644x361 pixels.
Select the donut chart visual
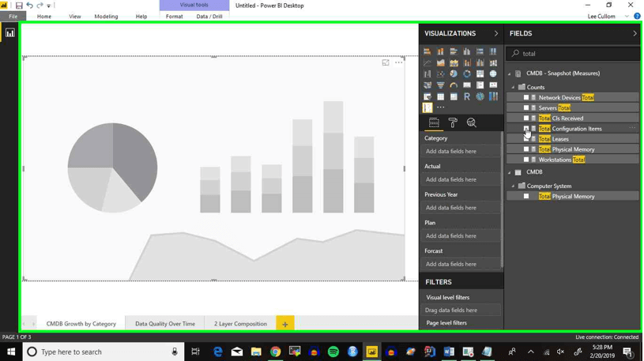(466, 74)
